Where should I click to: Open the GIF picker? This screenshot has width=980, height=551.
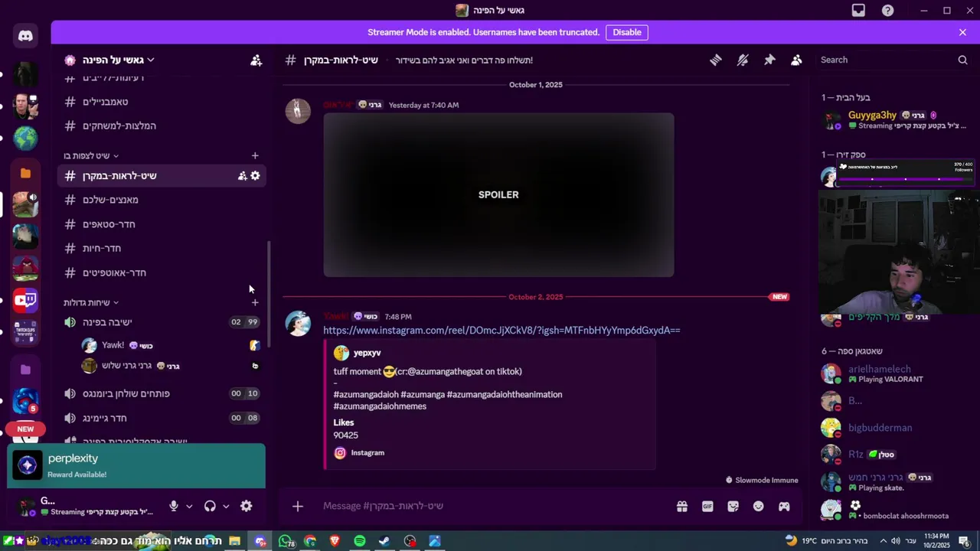coord(707,506)
